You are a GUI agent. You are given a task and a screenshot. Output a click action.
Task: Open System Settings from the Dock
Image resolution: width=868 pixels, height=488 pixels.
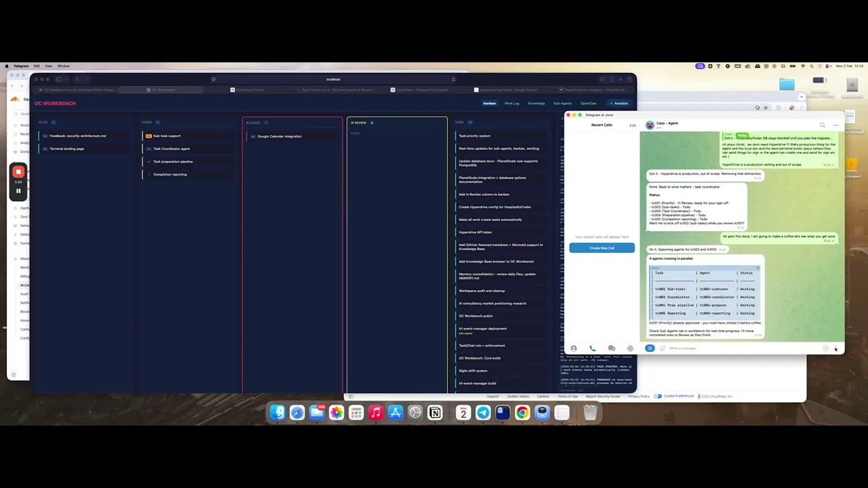point(415,413)
